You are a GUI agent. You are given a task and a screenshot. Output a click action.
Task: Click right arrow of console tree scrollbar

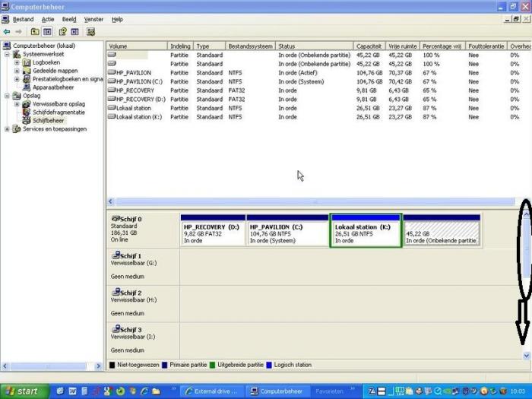click(98, 366)
